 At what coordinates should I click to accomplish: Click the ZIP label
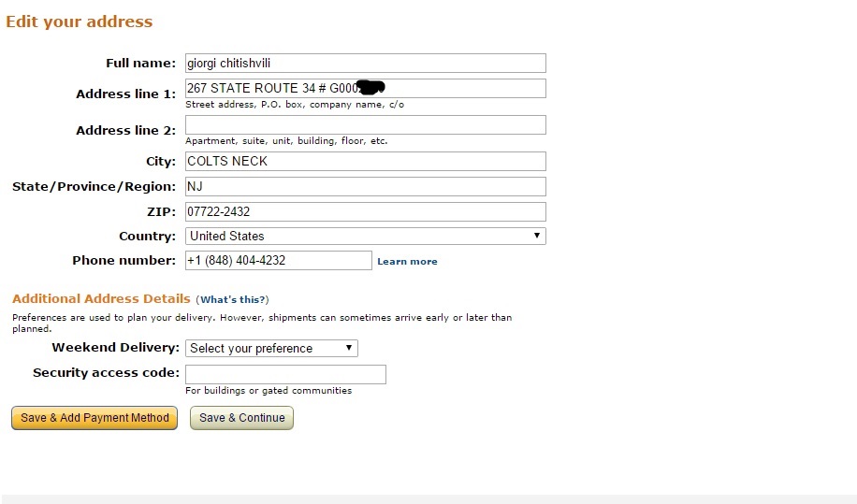pos(161,212)
